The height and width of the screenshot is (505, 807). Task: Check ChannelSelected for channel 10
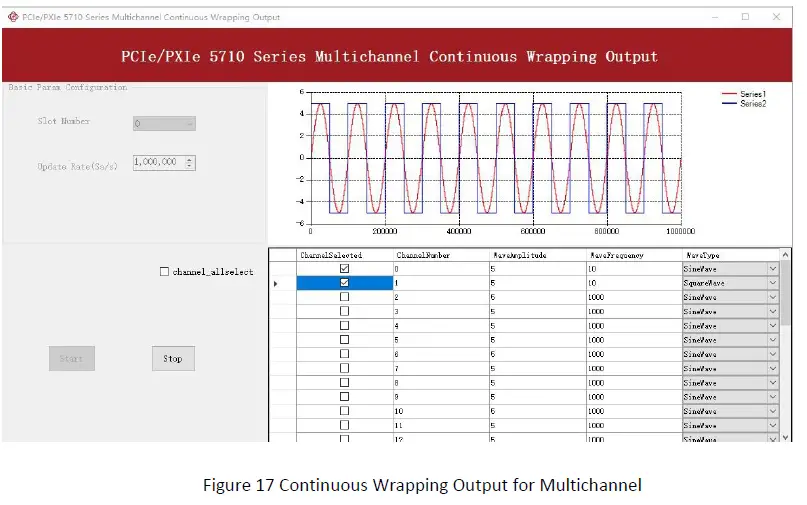pyautogui.click(x=344, y=411)
